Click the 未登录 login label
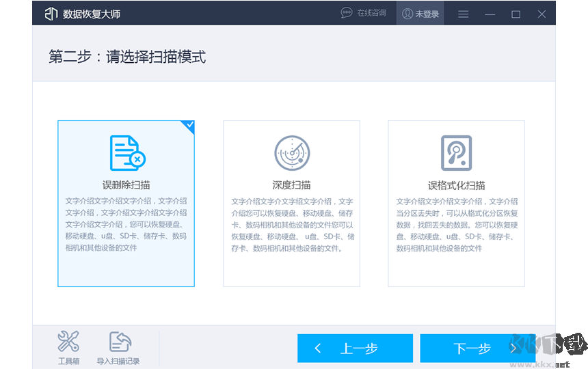This screenshot has height=369, width=588. [x=427, y=14]
